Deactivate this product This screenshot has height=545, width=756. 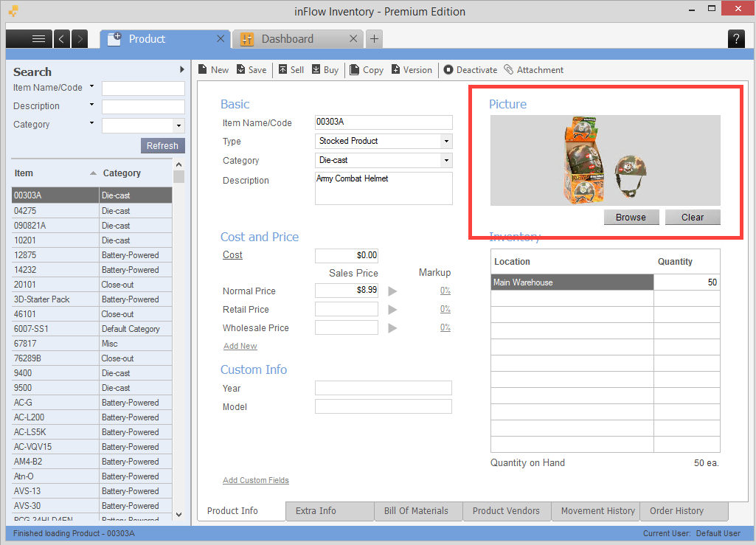pyautogui.click(x=470, y=70)
